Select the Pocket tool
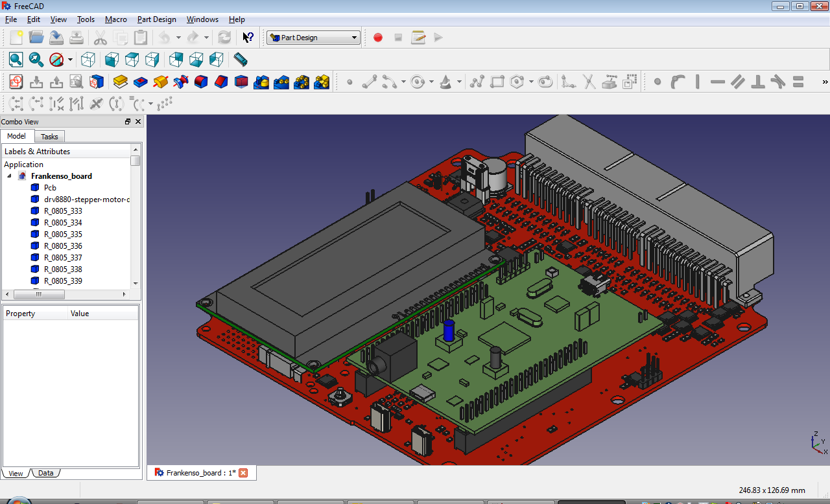Screen dimensions: 830x504 (140, 82)
